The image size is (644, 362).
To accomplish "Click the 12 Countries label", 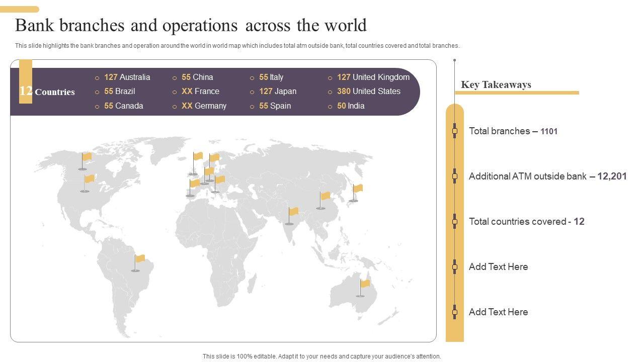I will (47, 92).
